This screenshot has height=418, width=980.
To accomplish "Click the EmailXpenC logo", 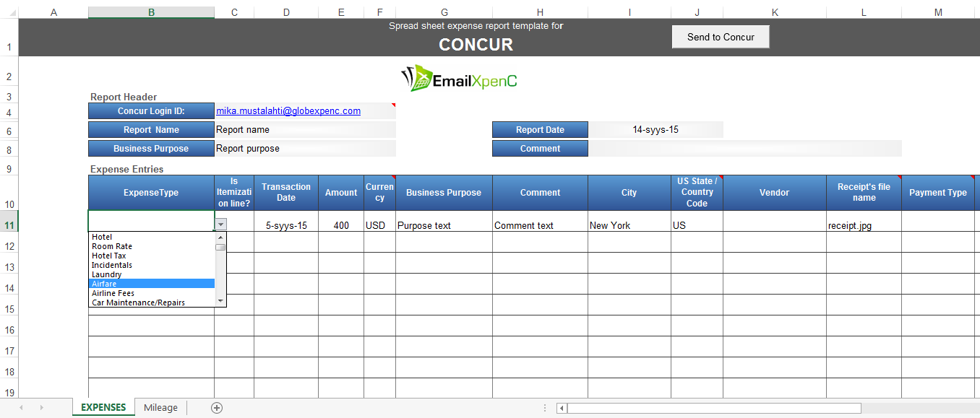I will click(x=460, y=78).
